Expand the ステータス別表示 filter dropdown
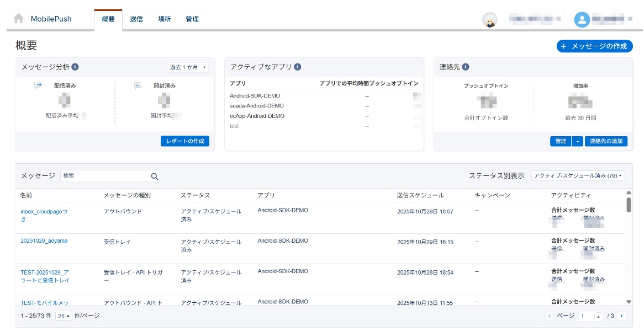The image size is (644, 332). 578,176
